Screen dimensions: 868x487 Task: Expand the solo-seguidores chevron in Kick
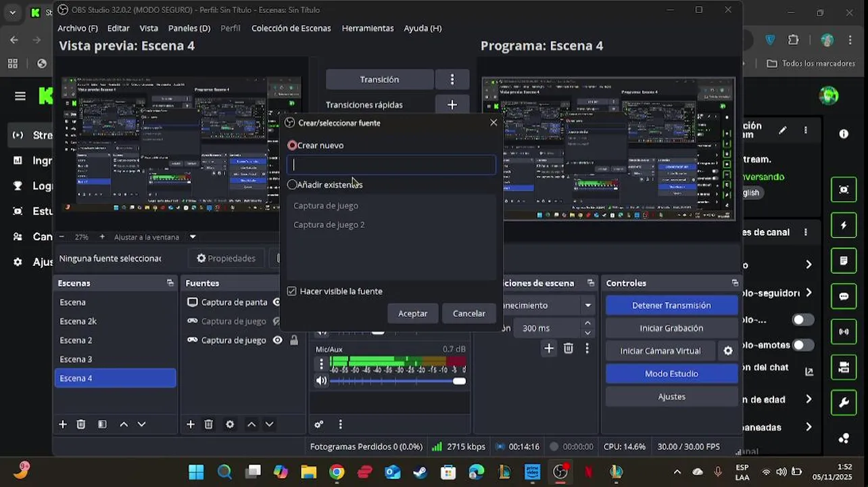[x=809, y=293]
